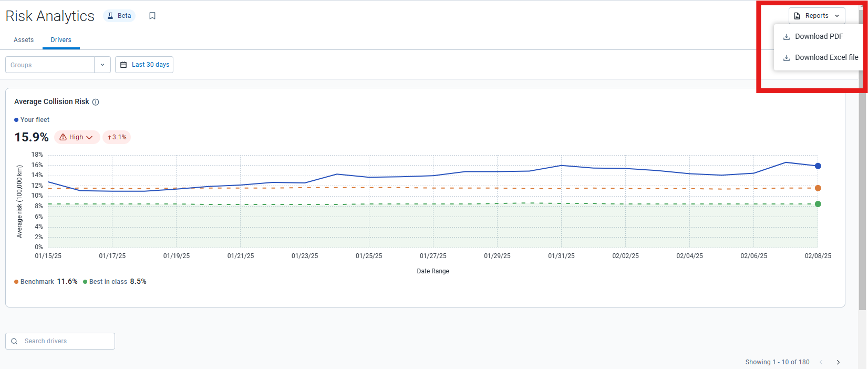Click the green Best in class endpoint marker
The height and width of the screenshot is (369, 868).
pos(818,204)
